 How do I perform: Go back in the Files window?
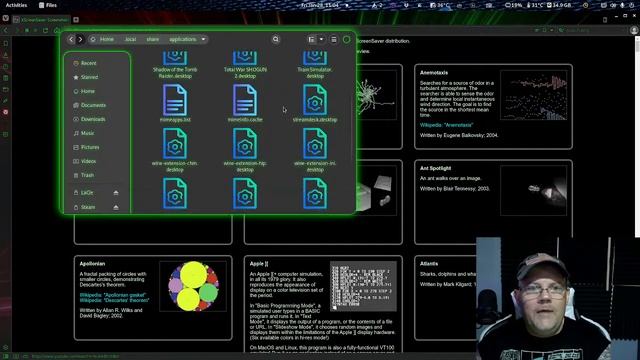[71, 39]
